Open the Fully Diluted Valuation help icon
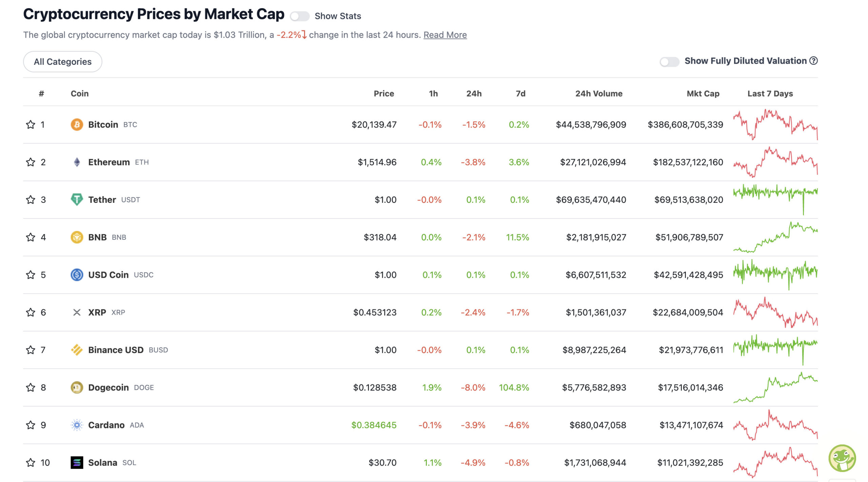Viewport: 868px width, 482px height. pos(814,61)
